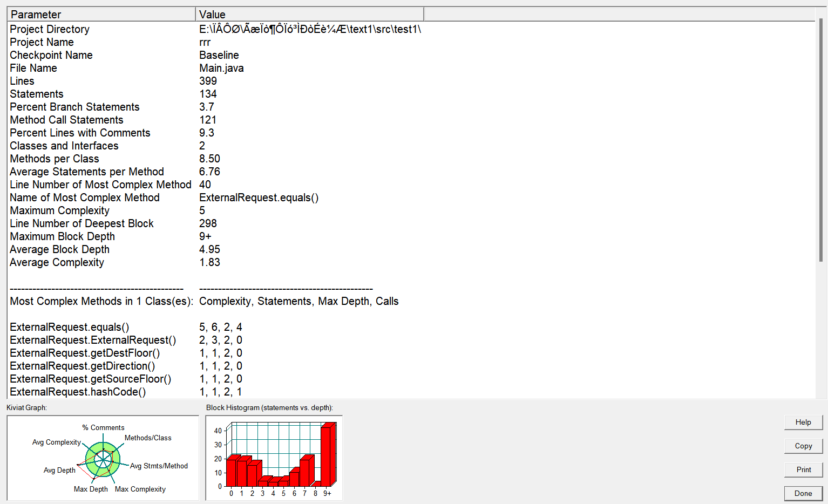Select ExternalRequest.hashCode() method row
This screenshot has width=828, height=504.
(x=411, y=392)
